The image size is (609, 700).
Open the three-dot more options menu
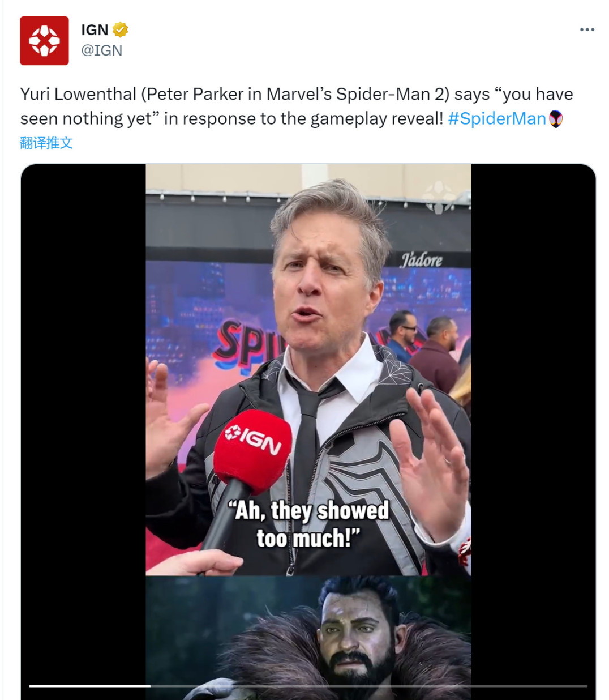587,29
